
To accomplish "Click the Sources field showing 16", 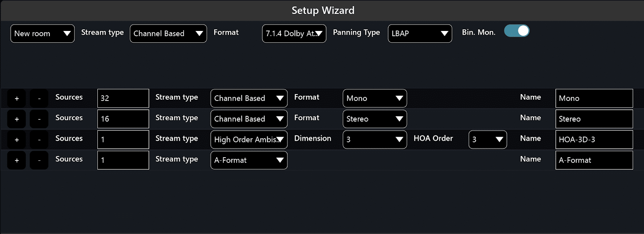I will (x=123, y=119).
